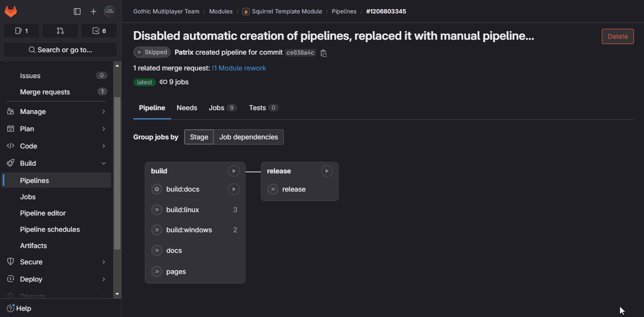Open merge requests via the branch icon

tap(60, 30)
